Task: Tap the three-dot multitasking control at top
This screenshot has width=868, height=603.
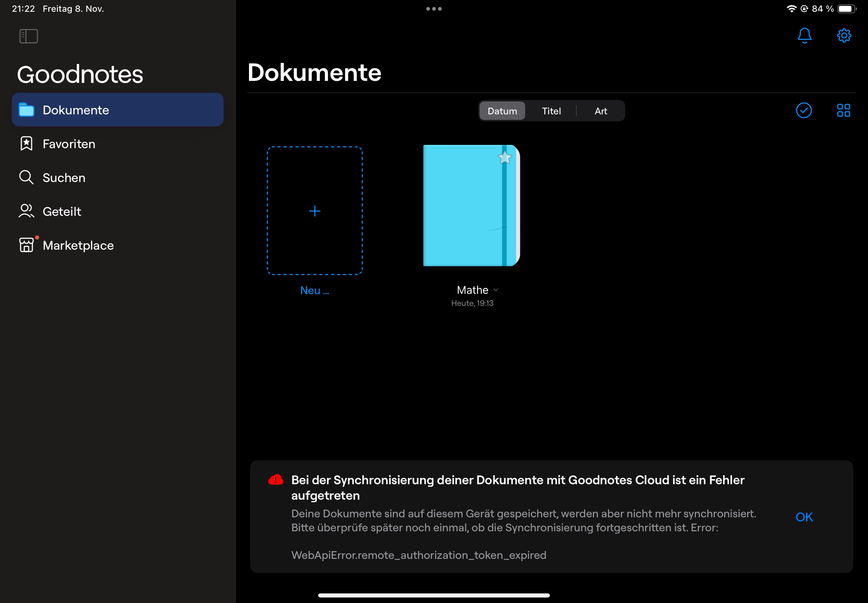Action: tap(434, 9)
